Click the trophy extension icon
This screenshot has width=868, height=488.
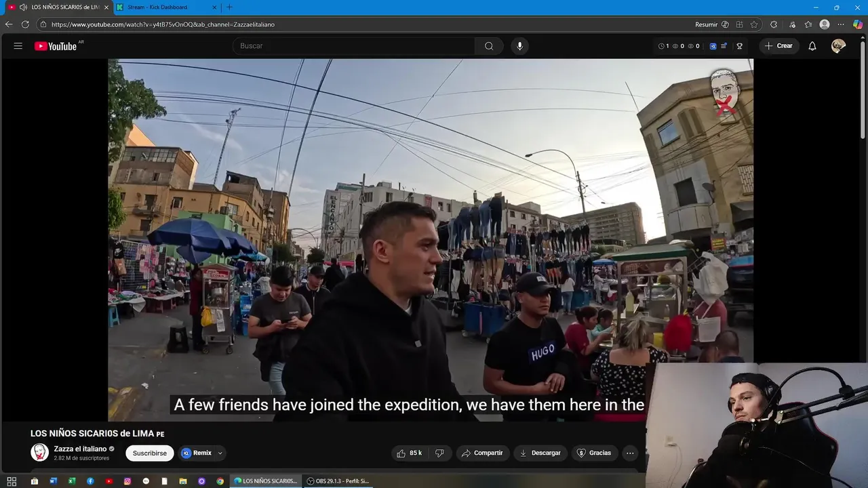point(740,46)
